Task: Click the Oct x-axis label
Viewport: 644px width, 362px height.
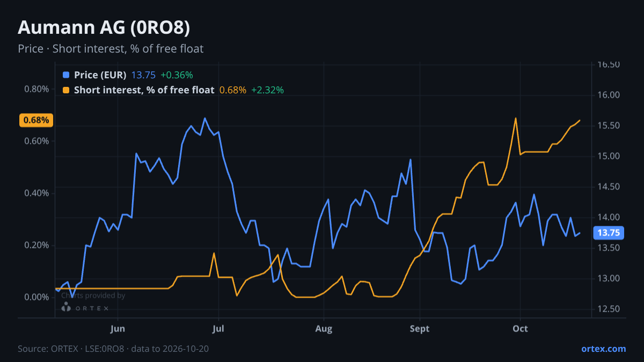Action: [x=520, y=328]
